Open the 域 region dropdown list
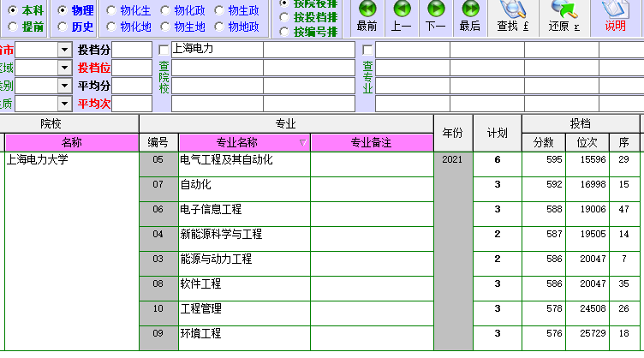The height and width of the screenshot is (358, 644). coord(64,68)
